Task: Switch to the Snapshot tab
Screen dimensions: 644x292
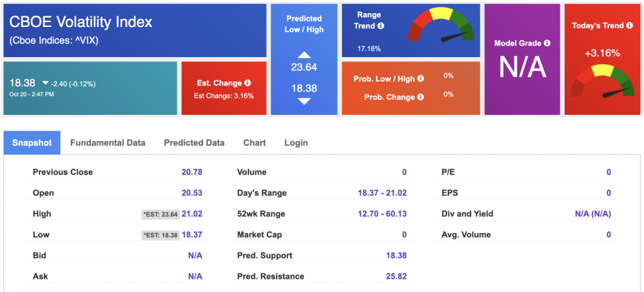Action: [x=32, y=143]
